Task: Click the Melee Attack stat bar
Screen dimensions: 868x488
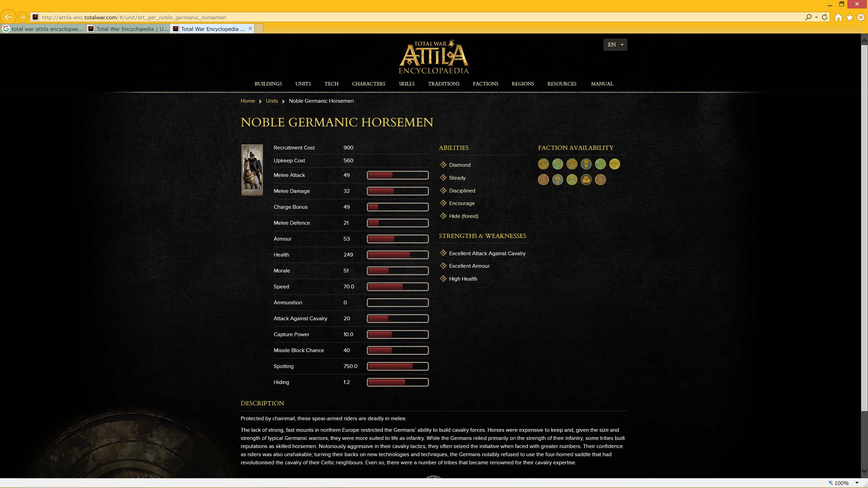Action: click(398, 175)
